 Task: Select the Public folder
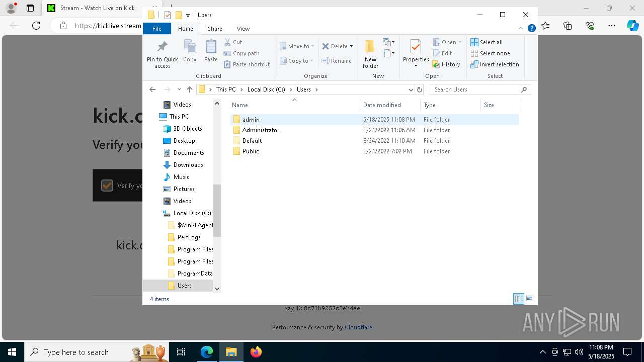coord(374,151)
